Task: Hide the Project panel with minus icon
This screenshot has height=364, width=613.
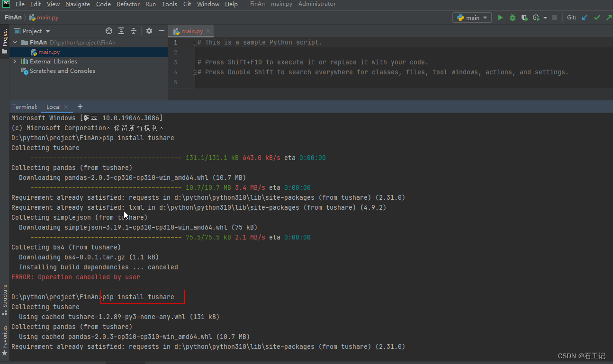Action: click(162, 31)
